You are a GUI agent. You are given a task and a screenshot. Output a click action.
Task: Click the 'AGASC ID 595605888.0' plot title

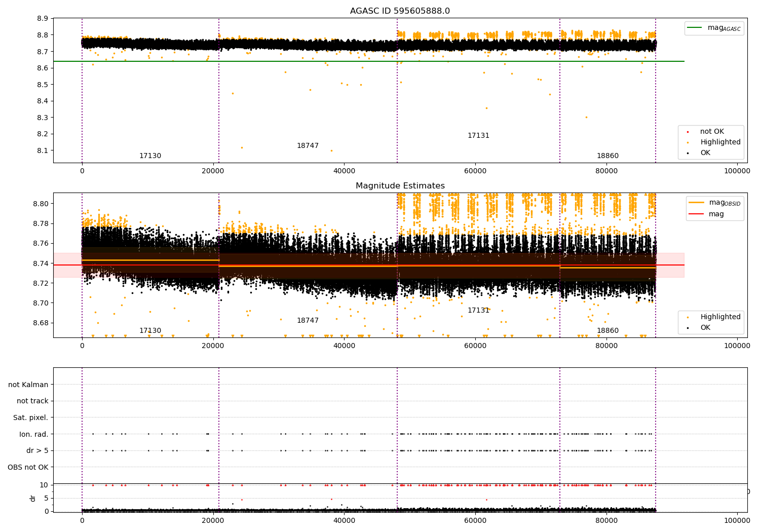pos(400,11)
